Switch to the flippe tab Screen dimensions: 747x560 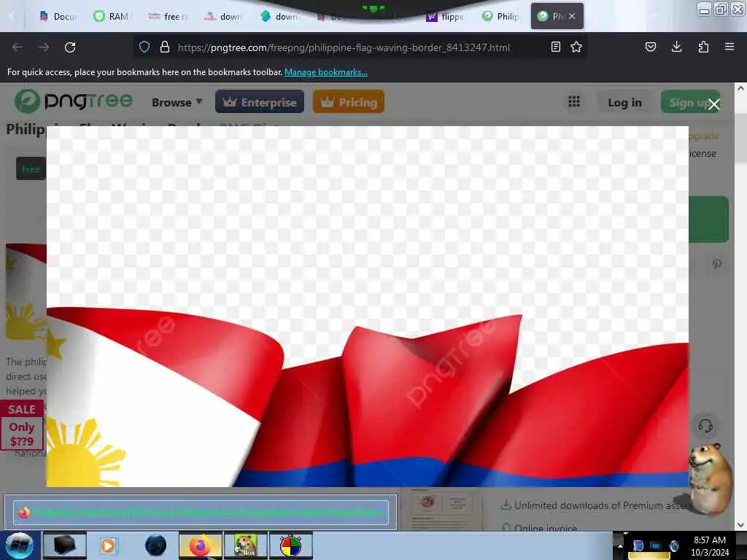[445, 17]
